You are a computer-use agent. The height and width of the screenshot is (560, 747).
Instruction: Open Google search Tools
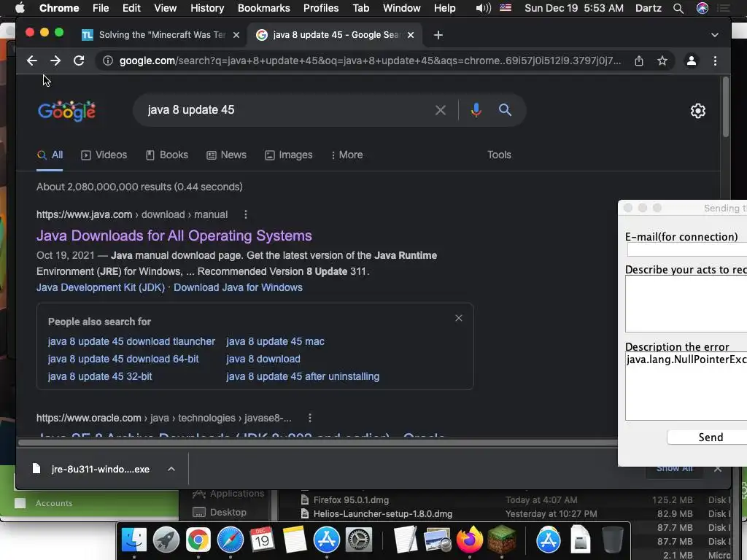(499, 155)
